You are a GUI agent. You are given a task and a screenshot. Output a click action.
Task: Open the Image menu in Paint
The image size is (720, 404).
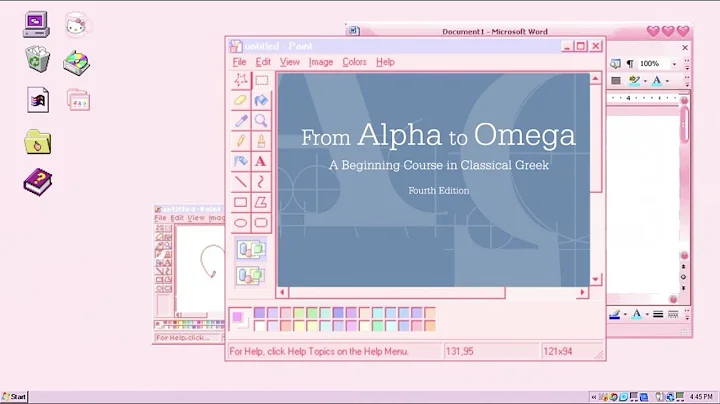pyautogui.click(x=321, y=62)
